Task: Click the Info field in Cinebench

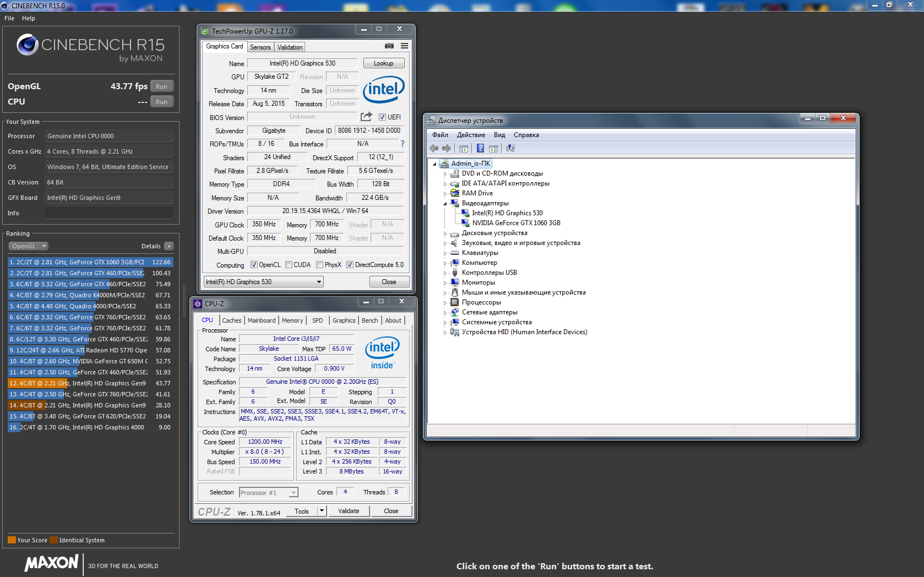Action: pyautogui.click(x=109, y=213)
